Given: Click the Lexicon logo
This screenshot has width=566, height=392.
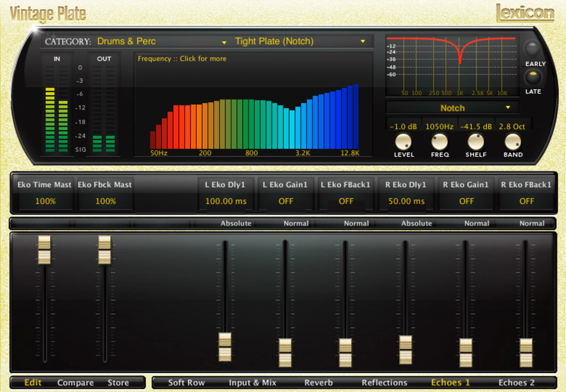Looking at the screenshot, I should pyautogui.click(x=525, y=13).
